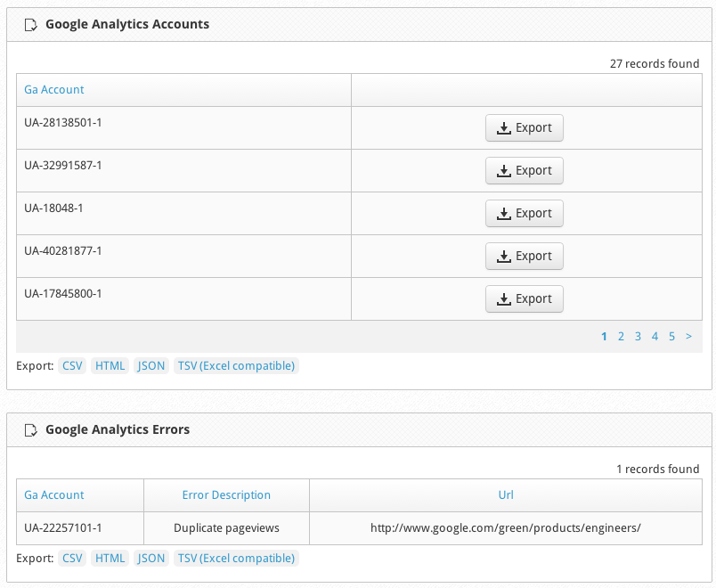Click the Google Analytics Accounts panel icon
Viewport: 716px width, 588px height.
click(30, 25)
